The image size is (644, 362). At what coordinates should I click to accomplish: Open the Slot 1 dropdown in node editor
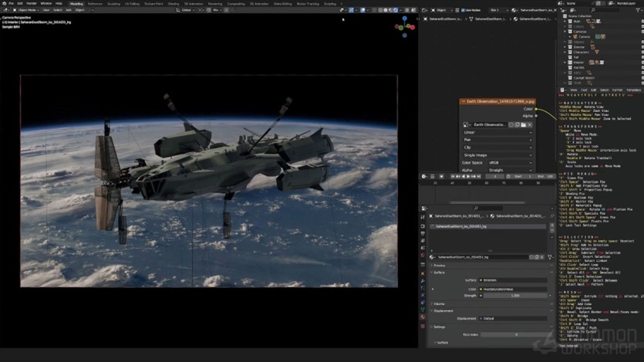pos(497,10)
